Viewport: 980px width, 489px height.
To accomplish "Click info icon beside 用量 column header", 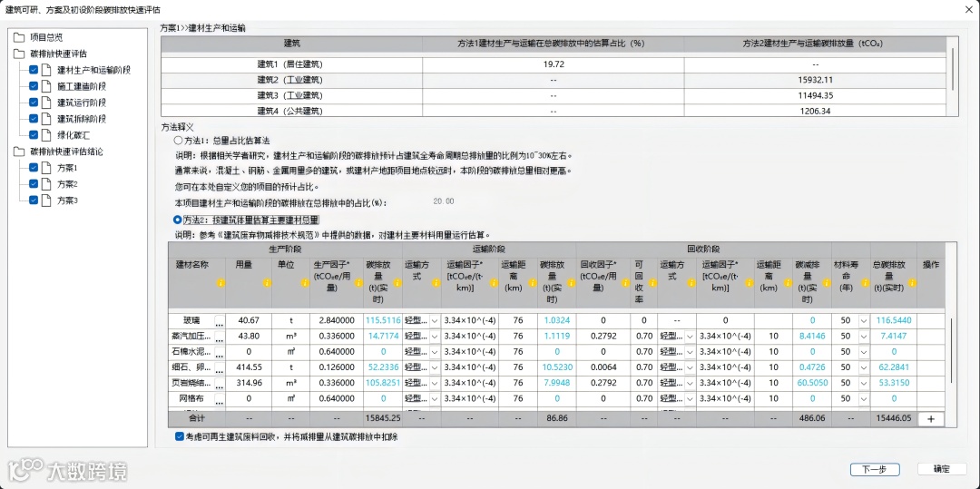I will click(265, 283).
